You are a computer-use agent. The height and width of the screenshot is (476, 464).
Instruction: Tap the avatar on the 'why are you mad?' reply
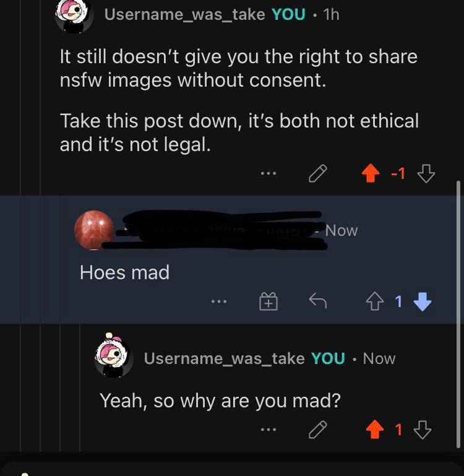coord(113,356)
